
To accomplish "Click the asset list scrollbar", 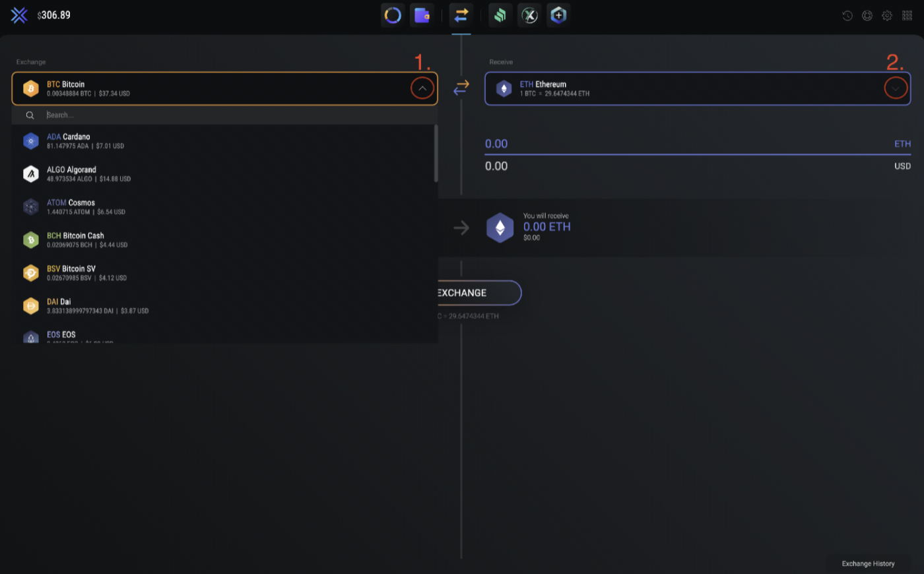I will (x=436, y=154).
